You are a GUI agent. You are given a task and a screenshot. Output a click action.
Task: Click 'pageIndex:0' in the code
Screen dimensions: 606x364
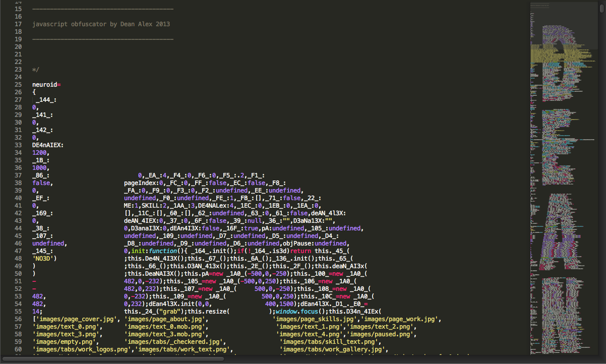pos(143,183)
